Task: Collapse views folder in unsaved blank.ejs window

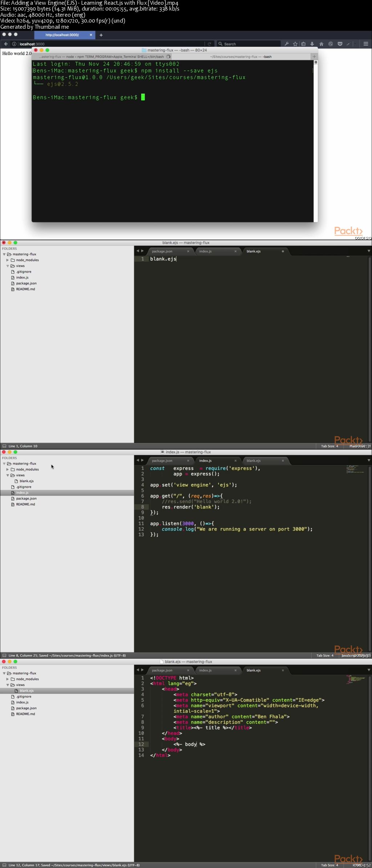Action: pyautogui.click(x=7, y=266)
